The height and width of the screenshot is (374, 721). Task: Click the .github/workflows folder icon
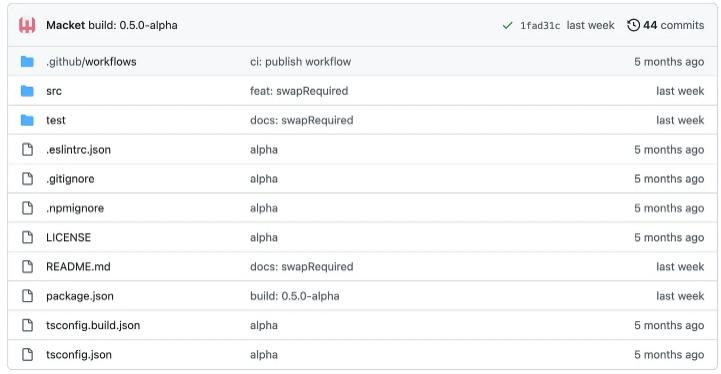27,62
